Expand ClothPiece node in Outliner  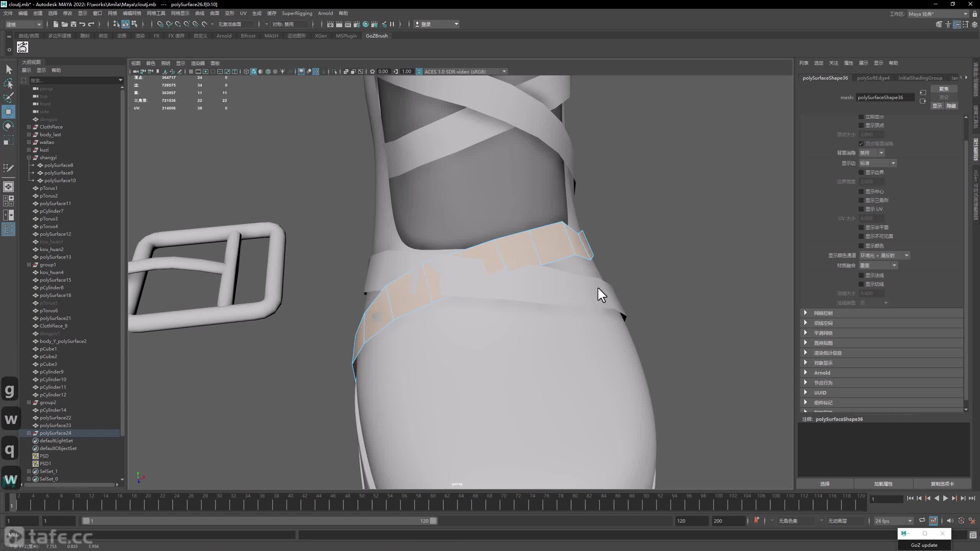29,127
